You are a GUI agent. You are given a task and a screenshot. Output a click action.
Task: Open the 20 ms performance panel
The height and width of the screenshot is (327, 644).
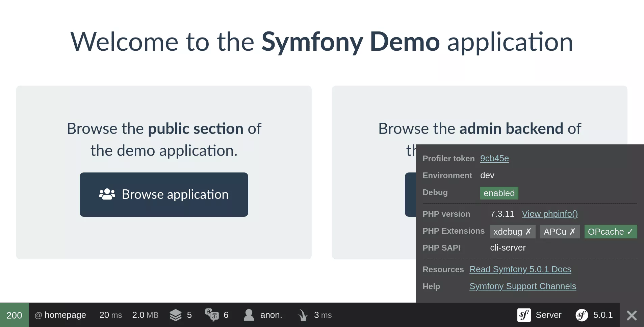(110, 315)
